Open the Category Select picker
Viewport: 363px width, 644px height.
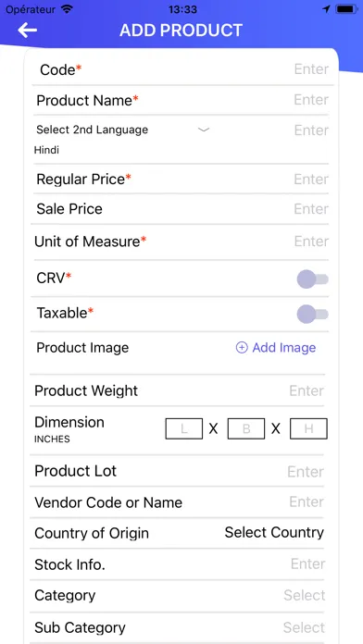point(305,595)
